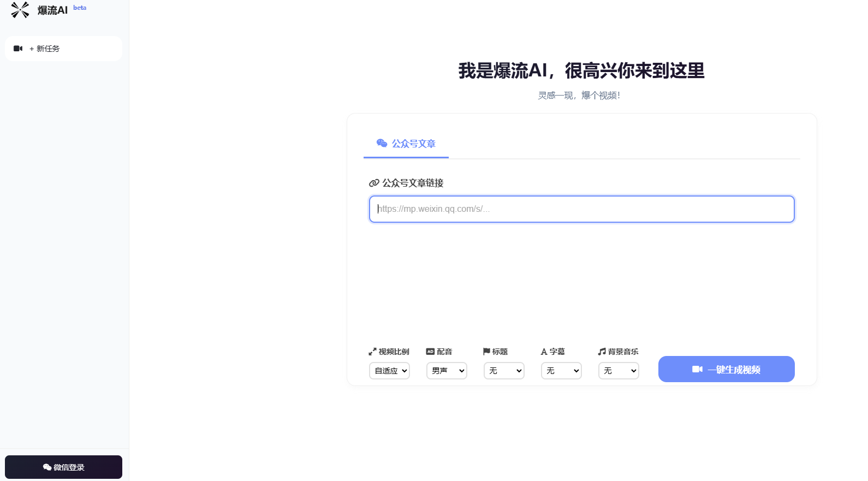Click the link chain icon beside 公众号文章链接

[374, 183]
